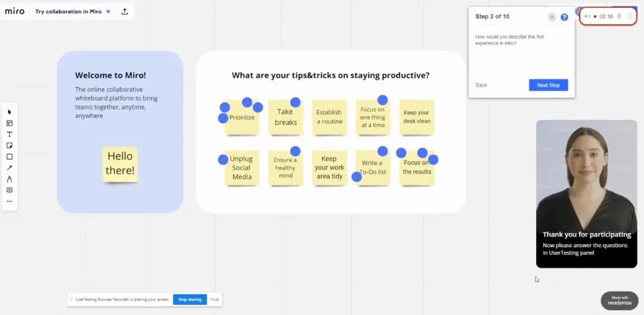Go Back in the step panel
Image resolution: width=644 pixels, height=315 pixels.
481,85
